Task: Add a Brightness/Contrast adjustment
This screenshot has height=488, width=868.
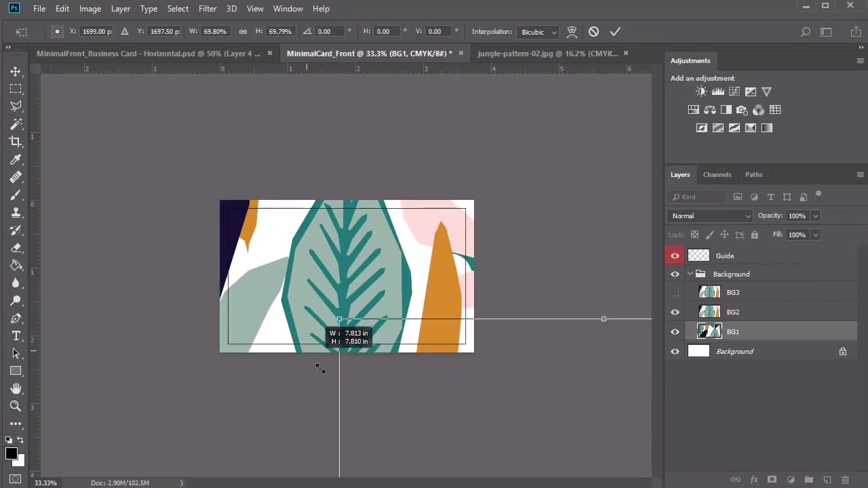Action: tap(701, 91)
